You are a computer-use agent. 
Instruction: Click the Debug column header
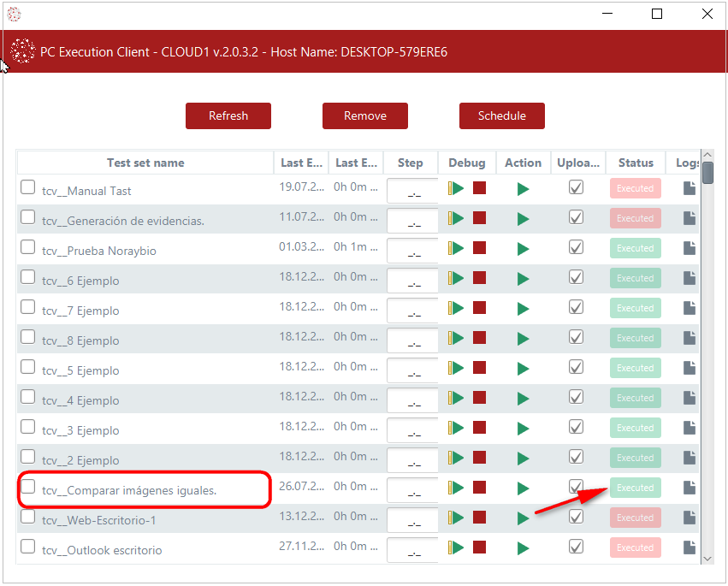click(x=466, y=163)
